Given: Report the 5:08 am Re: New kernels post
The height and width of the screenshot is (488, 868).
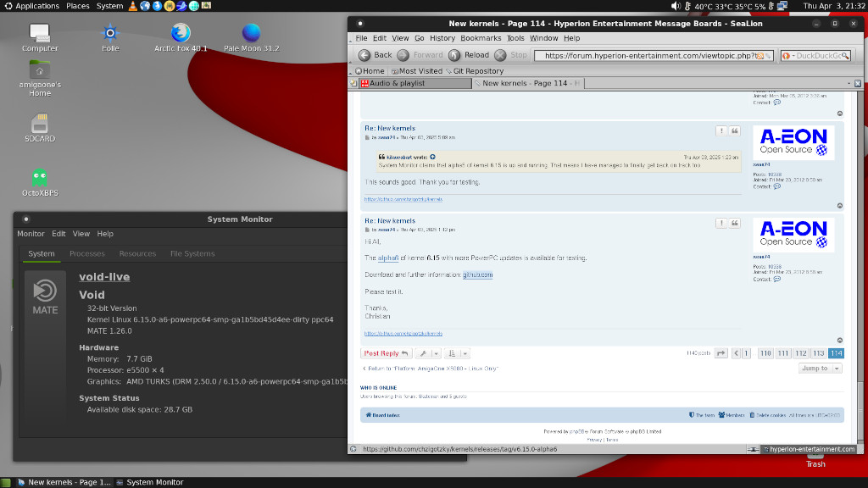Looking at the screenshot, I should [721, 130].
